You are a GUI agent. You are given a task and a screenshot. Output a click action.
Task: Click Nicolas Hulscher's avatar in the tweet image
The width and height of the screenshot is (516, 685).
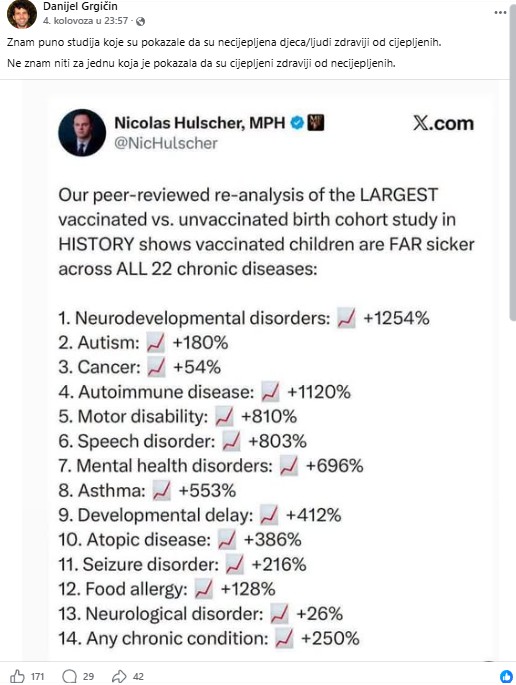tap(82, 133)
